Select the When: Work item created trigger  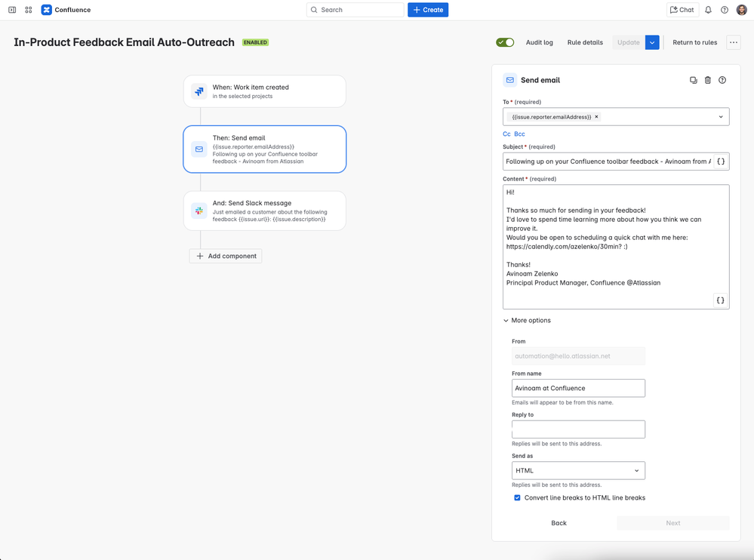264,91
